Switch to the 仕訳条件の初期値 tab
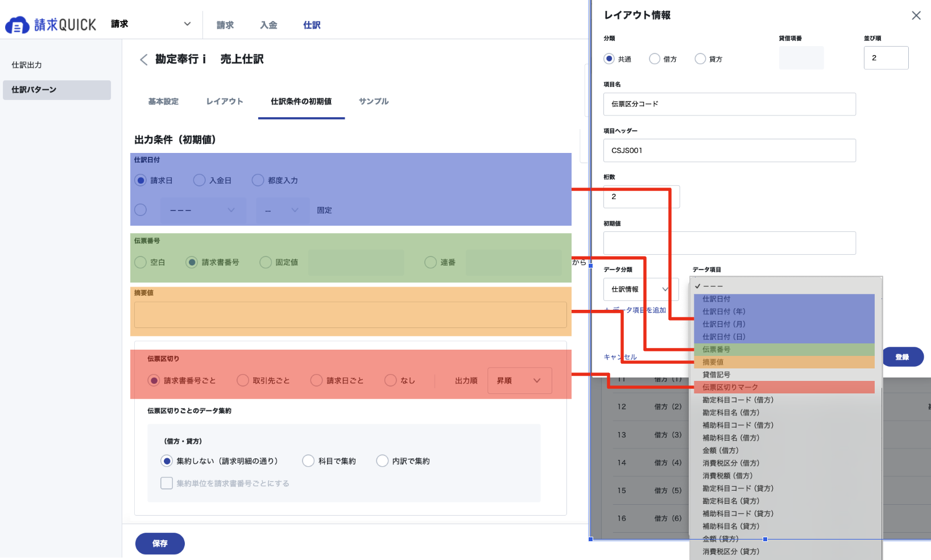Image resolution: width=931 pixels, height=560 pixels. (301, 101)
